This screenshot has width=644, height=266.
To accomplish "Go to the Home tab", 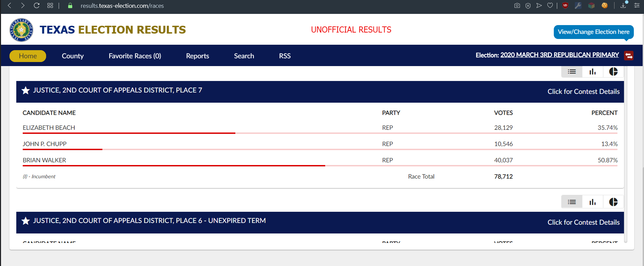I will (x=28, y=56).
